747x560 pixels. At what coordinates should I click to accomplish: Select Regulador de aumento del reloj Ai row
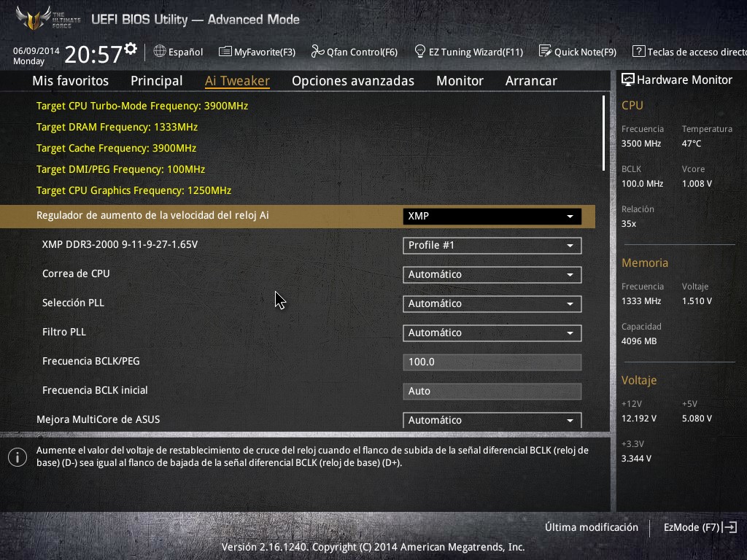coord(298,216)
